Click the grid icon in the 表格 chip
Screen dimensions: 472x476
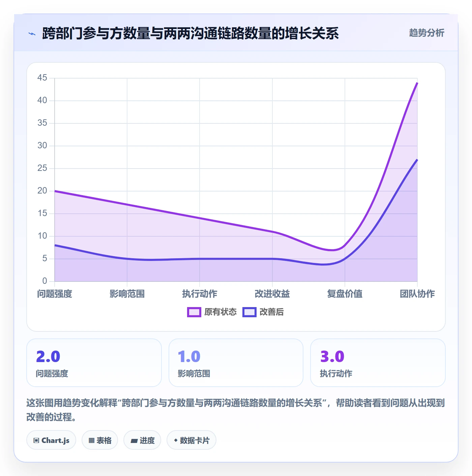91,441
